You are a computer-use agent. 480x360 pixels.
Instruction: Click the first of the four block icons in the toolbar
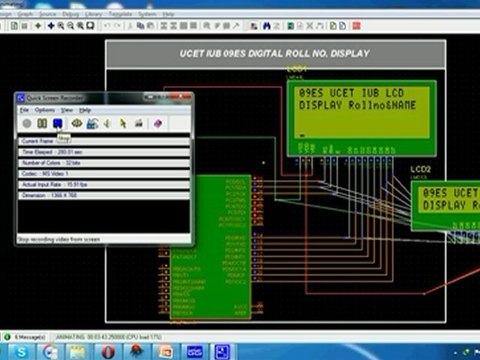pyautogui.click(x=164, y=26)
